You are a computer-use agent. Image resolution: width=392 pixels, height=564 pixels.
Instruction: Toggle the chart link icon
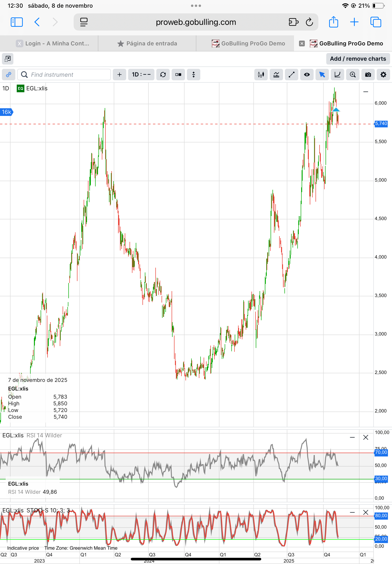click(9, 75)
